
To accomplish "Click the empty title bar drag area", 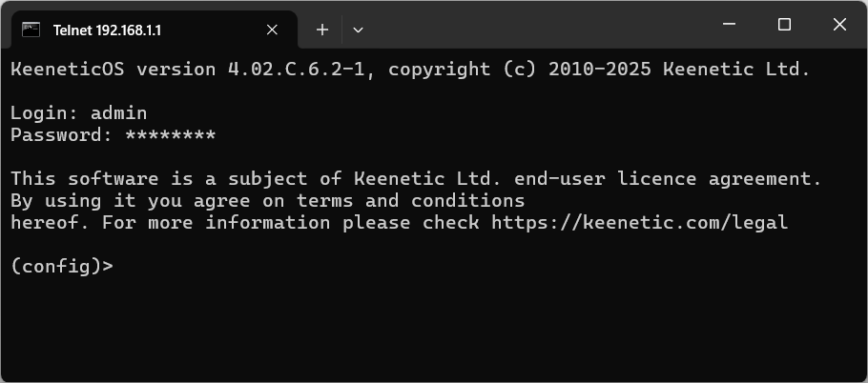I will click(x=534, y=27).
